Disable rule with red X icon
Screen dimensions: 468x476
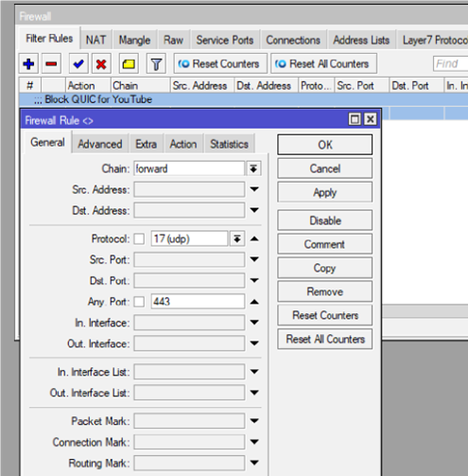tap(101, 64)
